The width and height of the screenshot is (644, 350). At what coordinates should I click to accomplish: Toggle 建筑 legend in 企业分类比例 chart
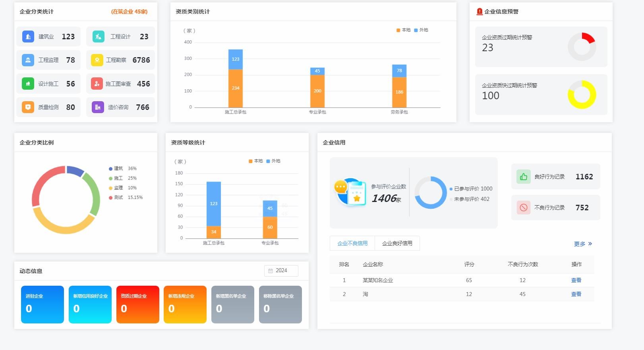[116, 169]
